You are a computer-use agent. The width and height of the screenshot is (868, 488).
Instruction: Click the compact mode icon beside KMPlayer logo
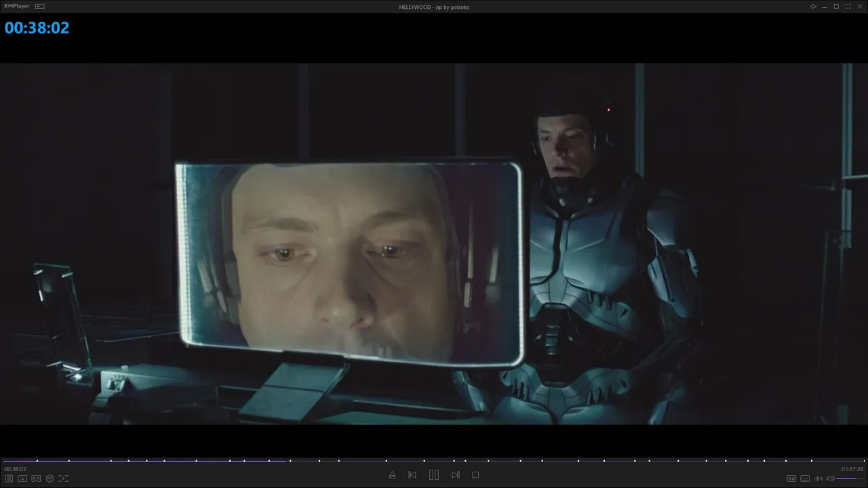pyautogui.click(x=40, y=6)
